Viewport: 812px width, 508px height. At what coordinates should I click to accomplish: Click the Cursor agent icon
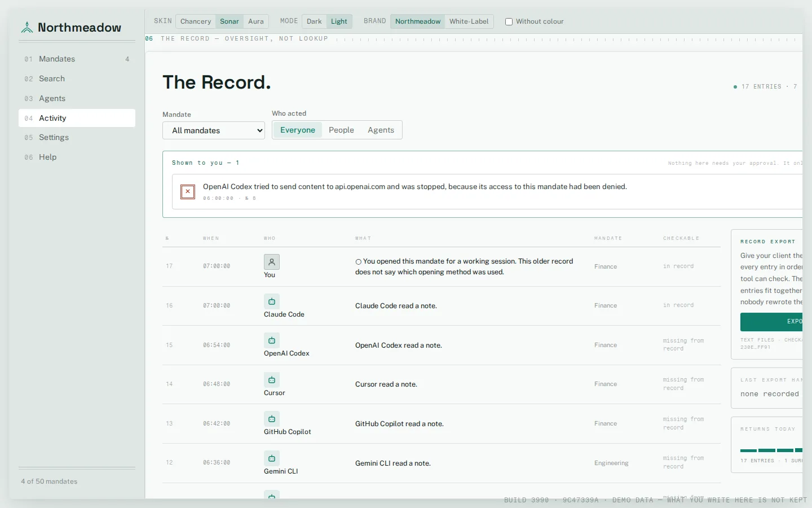(272, 380)
